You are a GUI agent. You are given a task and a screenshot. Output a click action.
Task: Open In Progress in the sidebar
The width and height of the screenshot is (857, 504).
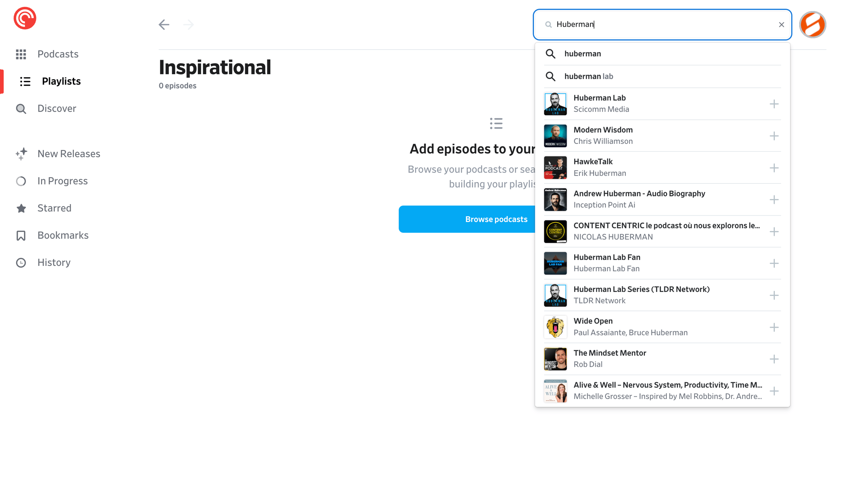pyautogui.click(x=62, y=181)
